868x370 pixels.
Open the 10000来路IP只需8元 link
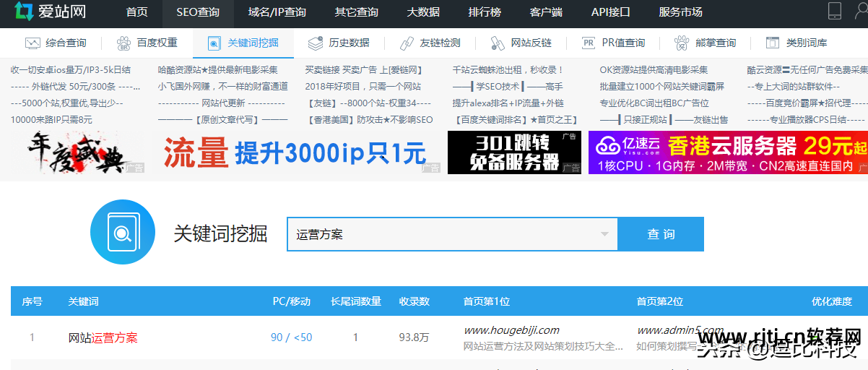pyautogui.click(x=51, y=120)
